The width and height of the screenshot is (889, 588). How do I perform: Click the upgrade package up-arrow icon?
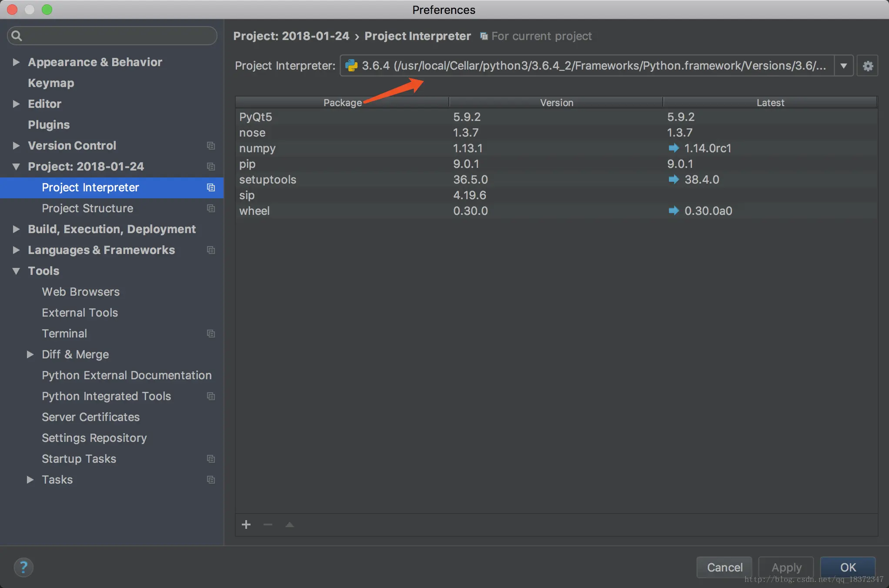click(x=290, y=525)
